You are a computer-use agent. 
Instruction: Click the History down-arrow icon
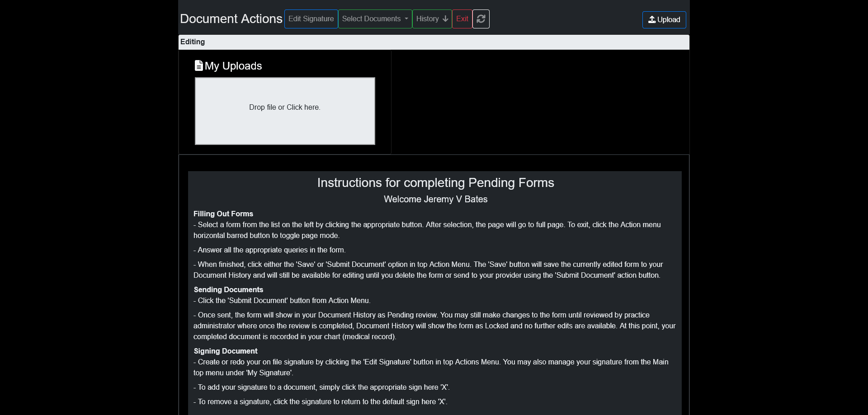445,19
